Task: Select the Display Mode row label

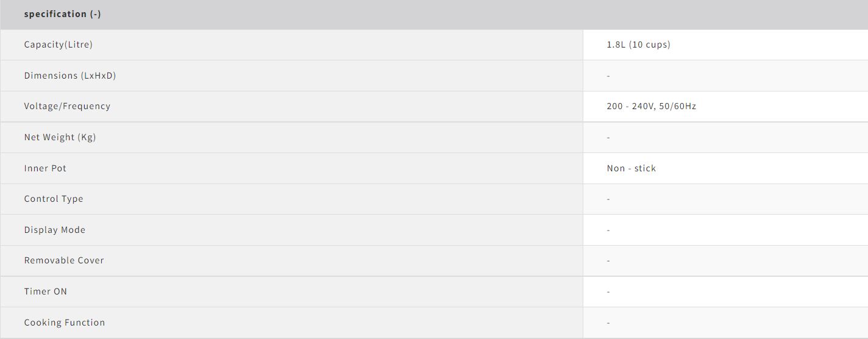Action: click(55, 230)
